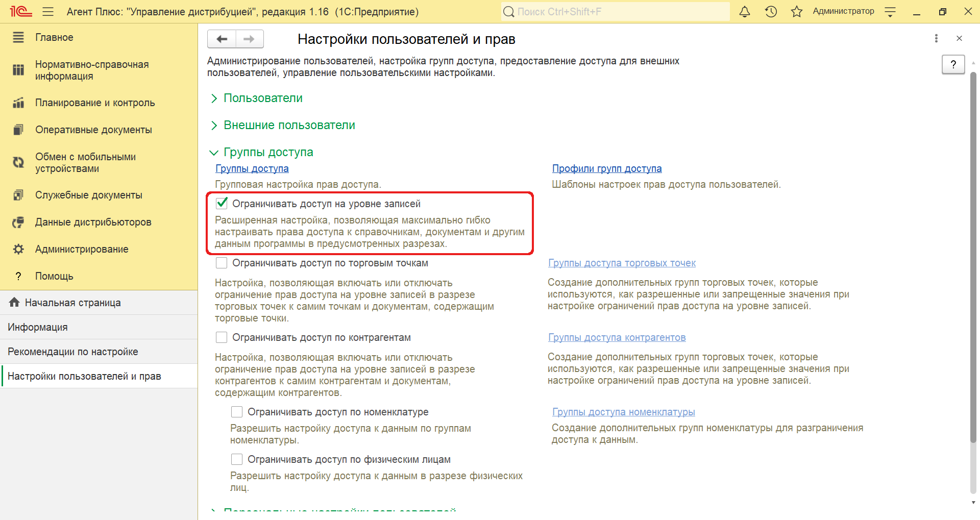The width and height of the screenshot is (980, 520).
Task: Close the Настройки пользователей и прав form
Action: (959, 38)
